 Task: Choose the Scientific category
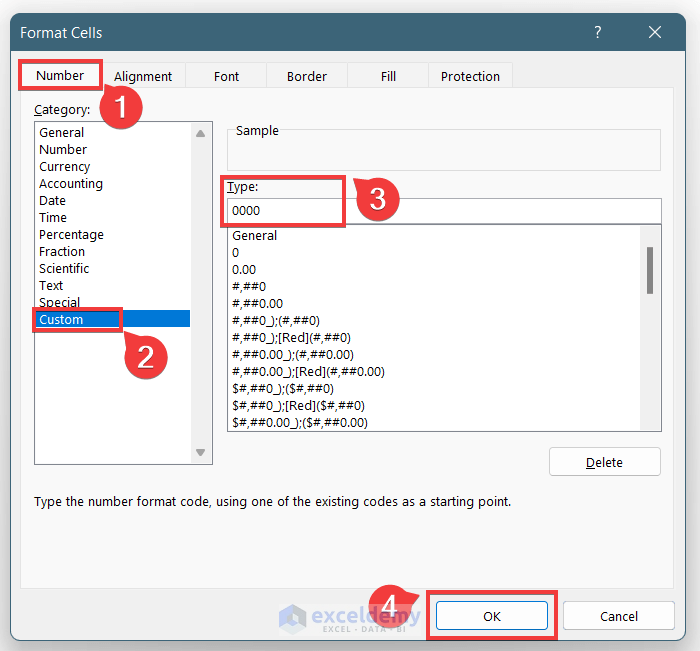pyautogui.click(x=113, y=268)
